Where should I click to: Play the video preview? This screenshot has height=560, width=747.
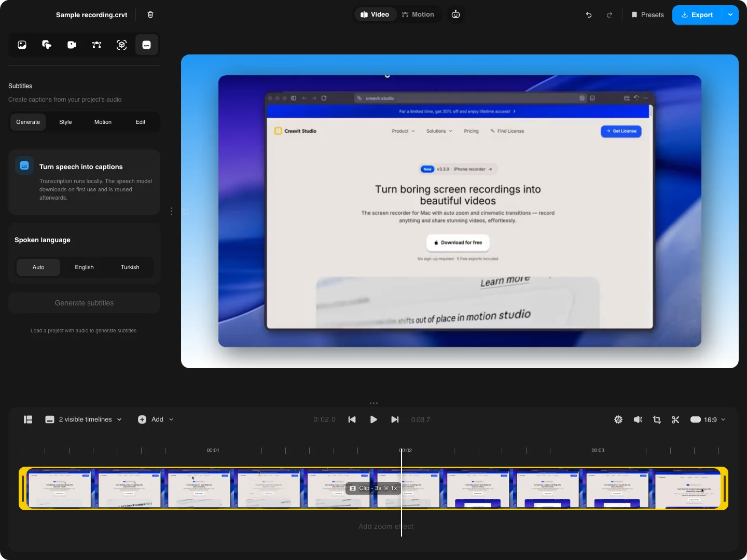tap(374, 419)
